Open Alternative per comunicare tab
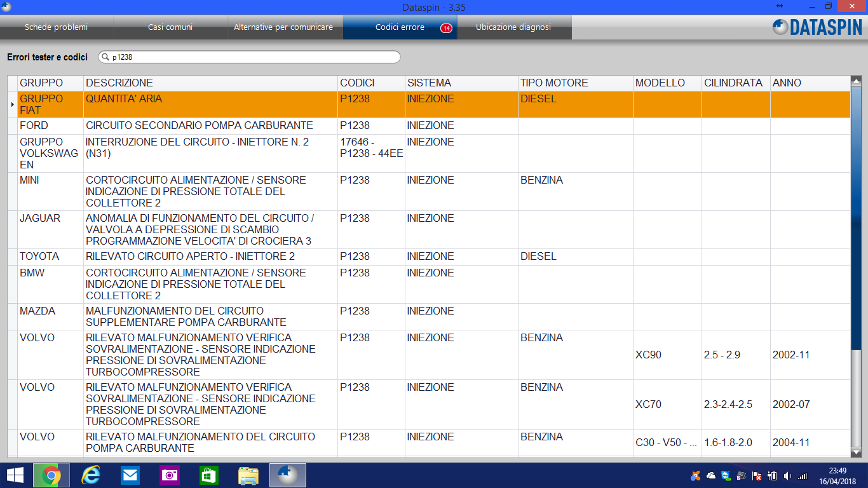This screenshot has height=488, width=868. [x=283, y=27]
